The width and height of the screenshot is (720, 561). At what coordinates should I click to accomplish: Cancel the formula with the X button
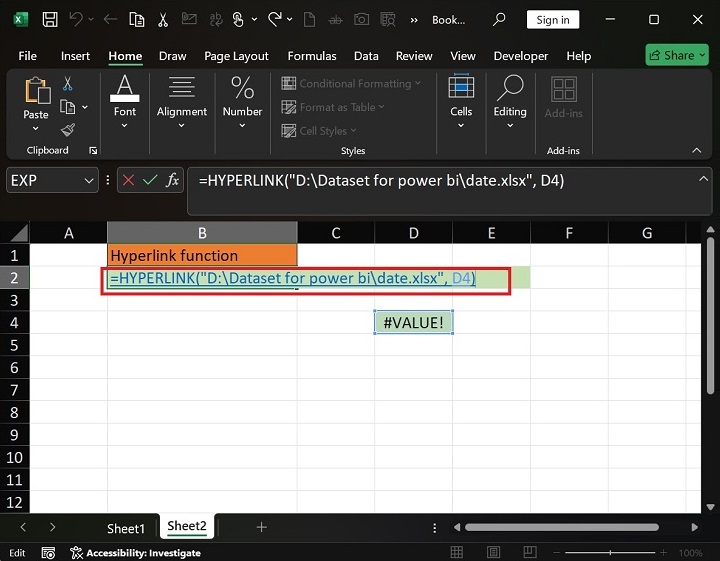[x=128, y=180]
